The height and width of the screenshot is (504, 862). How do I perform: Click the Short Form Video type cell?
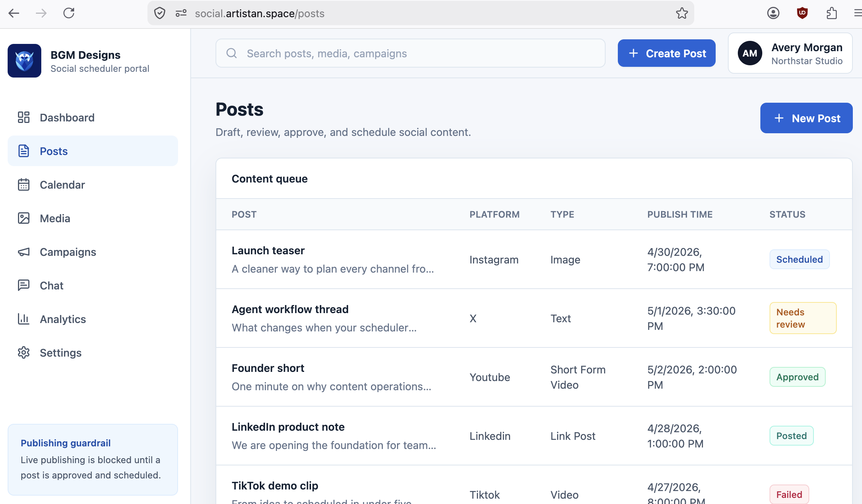pos(578,377)
